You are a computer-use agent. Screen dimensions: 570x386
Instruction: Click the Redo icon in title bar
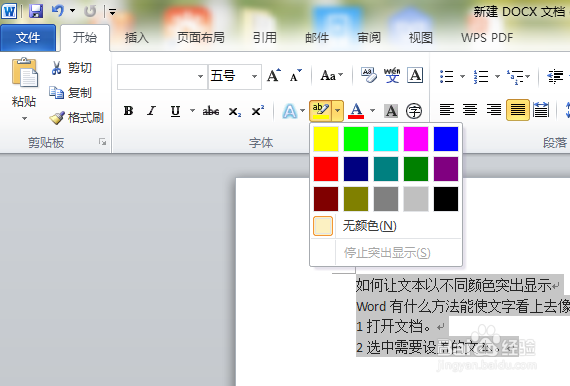(90, 11)
